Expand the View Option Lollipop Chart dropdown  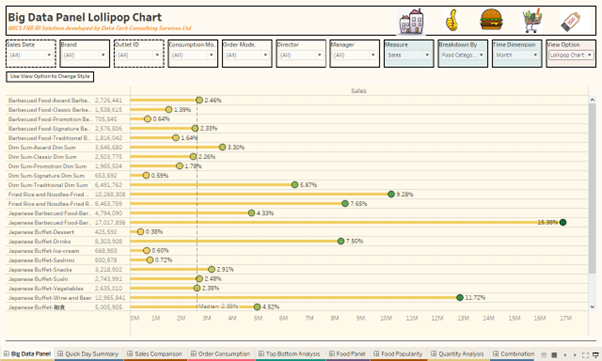571,55
